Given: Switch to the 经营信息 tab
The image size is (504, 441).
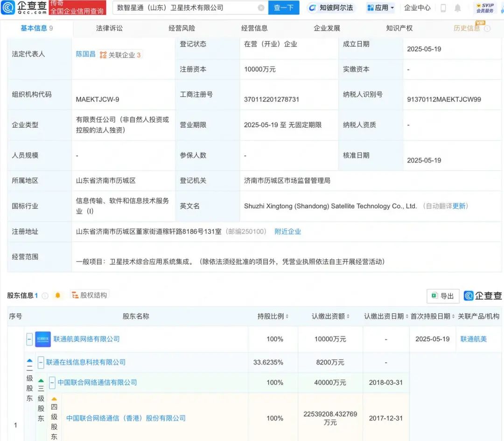Looking at the screenshot, I should point(254,28).
